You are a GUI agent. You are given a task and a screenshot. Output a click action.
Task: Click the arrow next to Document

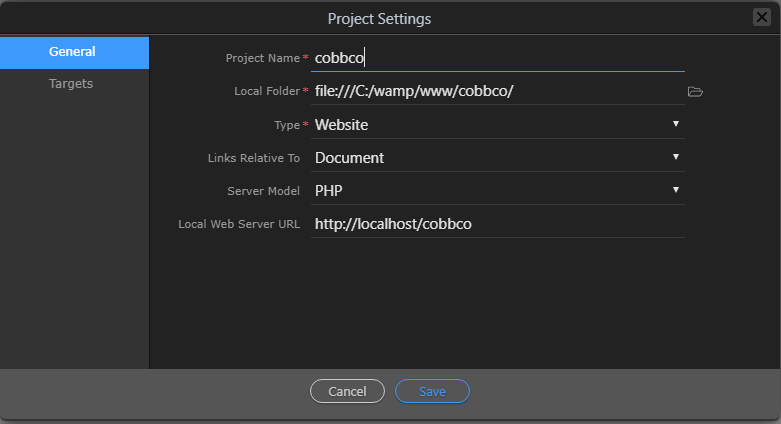pos(675,156)
